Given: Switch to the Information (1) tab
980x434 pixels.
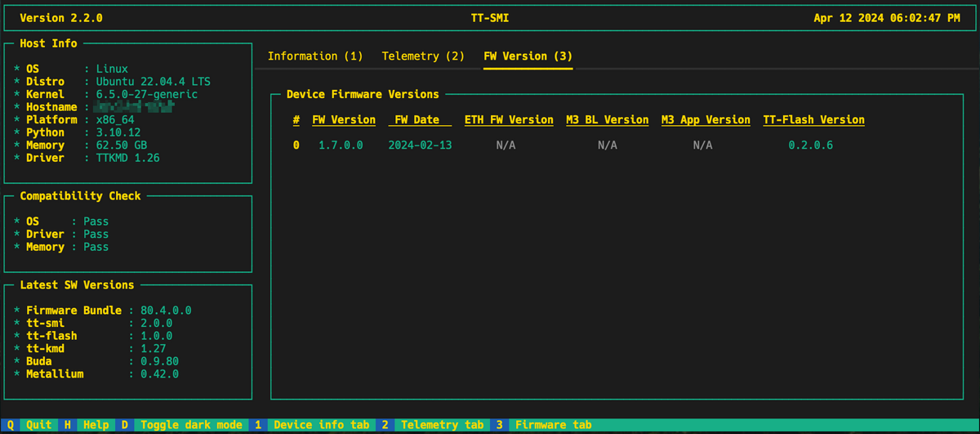Looking at the screenshot, I should coord(315,56).
